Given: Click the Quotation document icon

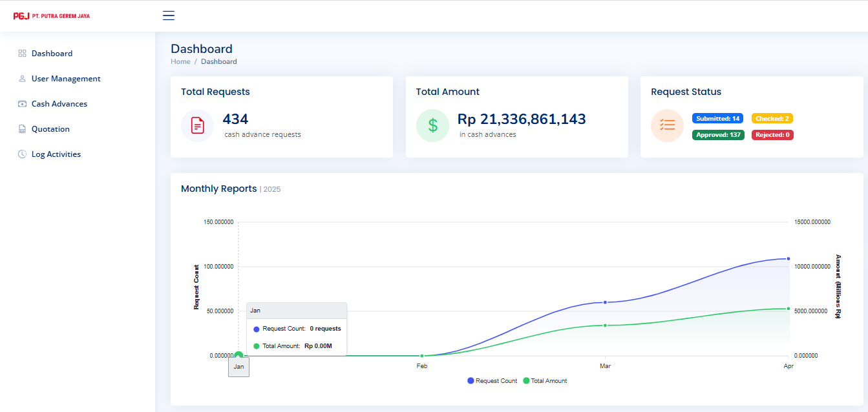Looking at the screenshot, I should [22, 129].
